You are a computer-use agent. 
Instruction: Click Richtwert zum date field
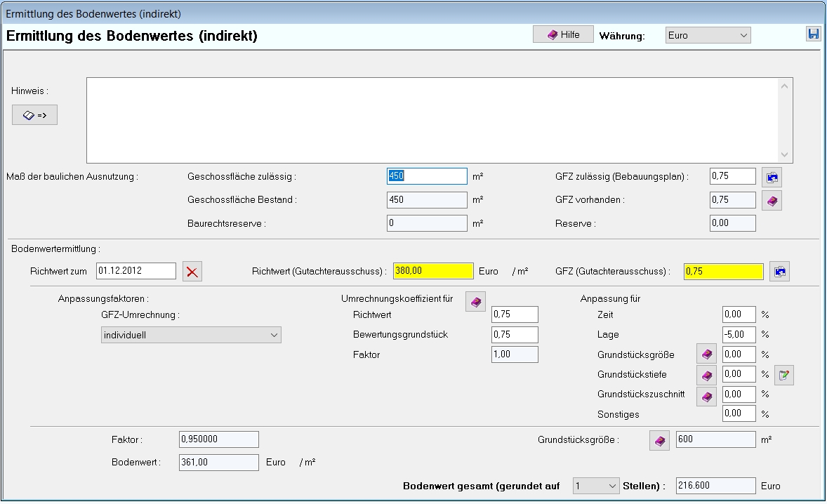pyautogui.click(x=136, y=271)
